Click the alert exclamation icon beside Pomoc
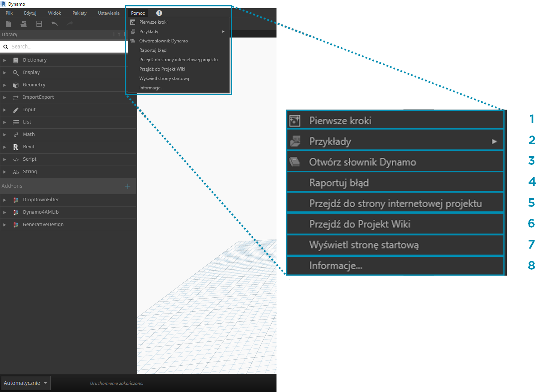Viewport: 556px width, 392px height. coord(159,13)
